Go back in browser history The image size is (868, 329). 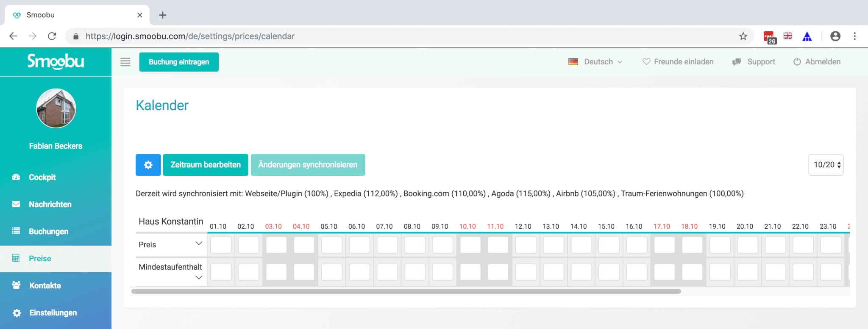pyautogui.click(x=13, y=36)
